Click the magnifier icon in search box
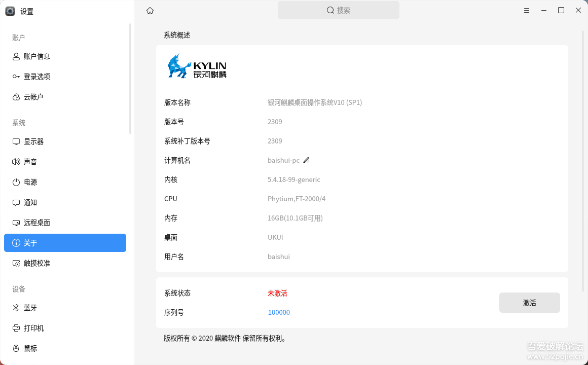Screen dimensions: 588x365 [x=330, y=10]
